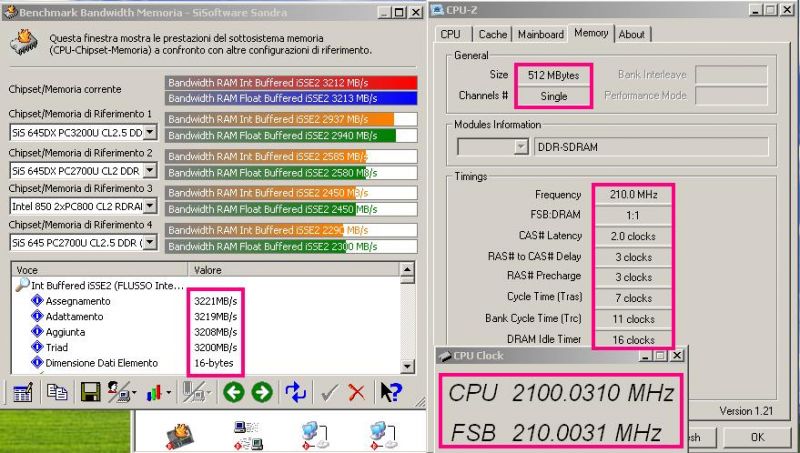
Task: Click the Bank Cycle Time 11 clocks value
Action: point(633,319)
